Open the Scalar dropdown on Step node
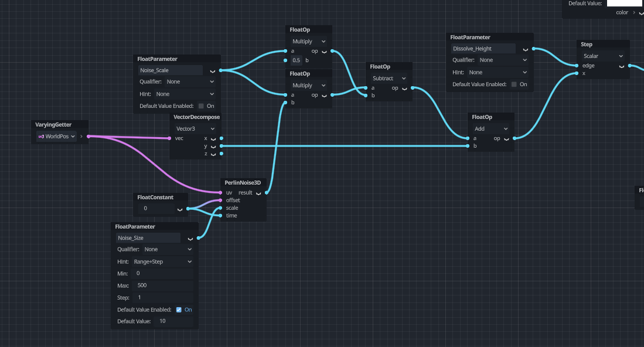 [x=603, y=56]
